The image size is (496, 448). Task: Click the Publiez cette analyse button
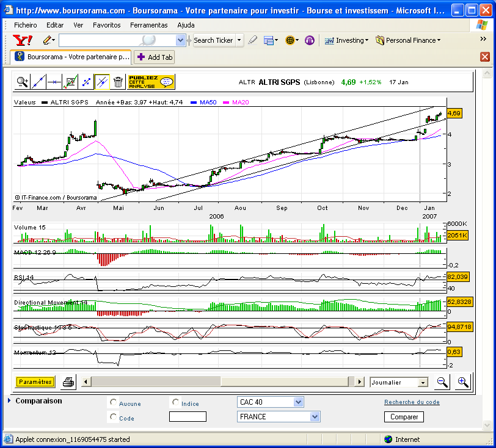click(151, 82)
